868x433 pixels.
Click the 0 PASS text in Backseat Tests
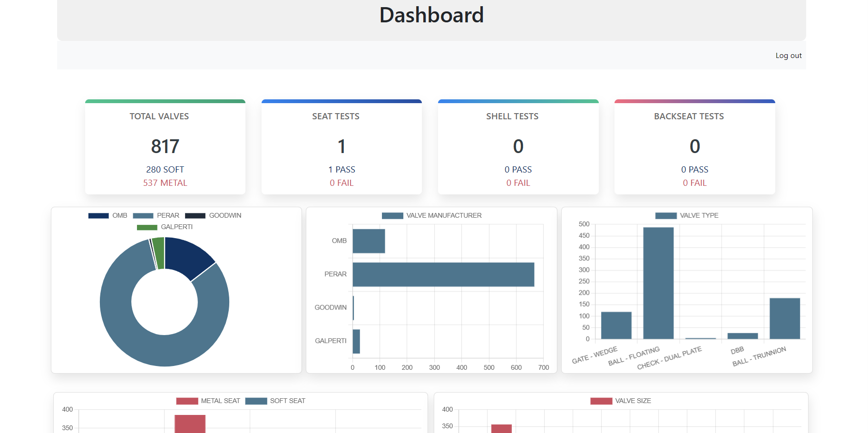pos(694,170)
